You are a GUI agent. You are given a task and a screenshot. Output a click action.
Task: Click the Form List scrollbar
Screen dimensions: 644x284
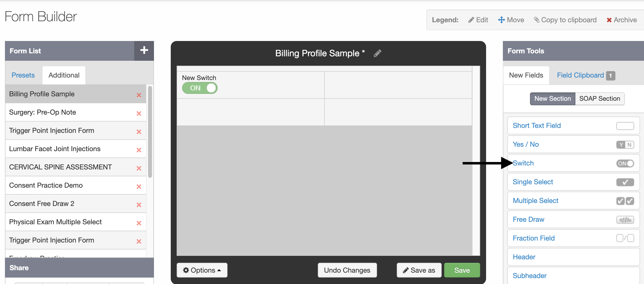150,132
